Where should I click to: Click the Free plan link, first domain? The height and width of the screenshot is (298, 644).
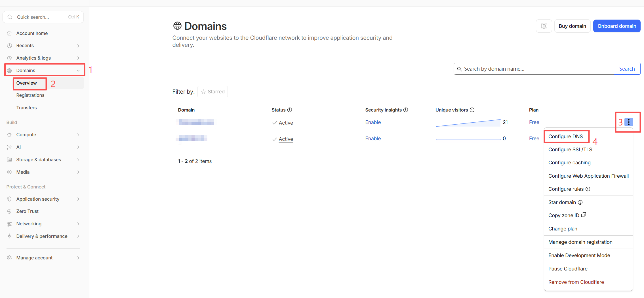534,122
